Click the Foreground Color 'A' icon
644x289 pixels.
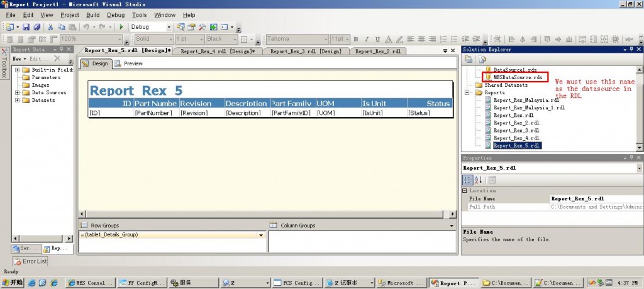point(389,40)
